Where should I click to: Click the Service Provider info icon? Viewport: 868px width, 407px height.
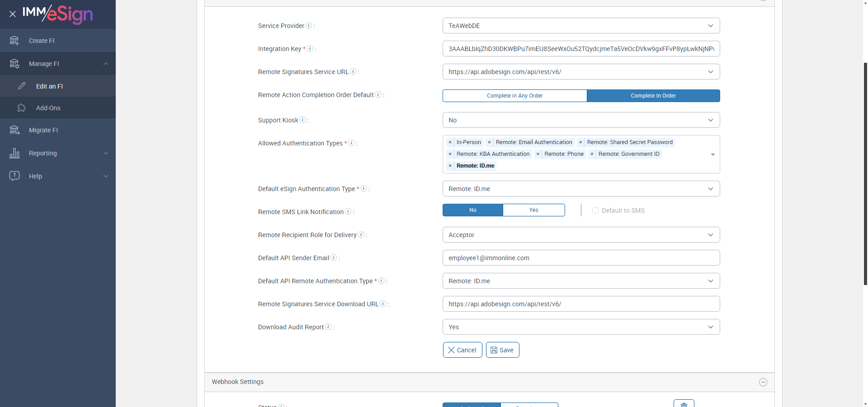[309, 25]
